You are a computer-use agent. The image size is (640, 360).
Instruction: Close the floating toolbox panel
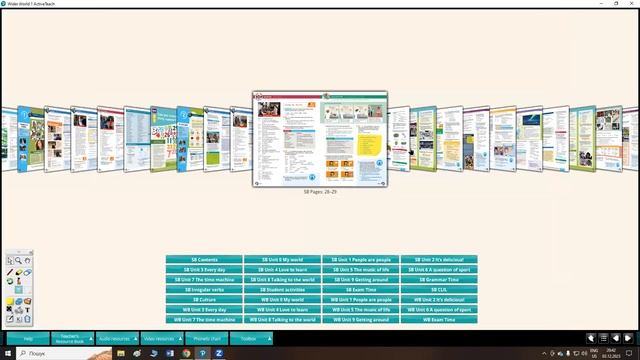[x=31, y=253]
